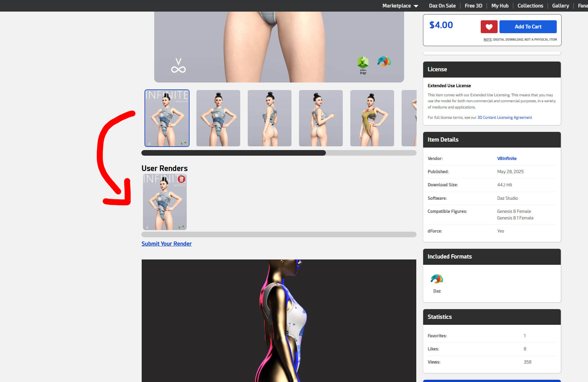Click the red heart wishlist icon

pyautogui.click(x=489, y=27)
